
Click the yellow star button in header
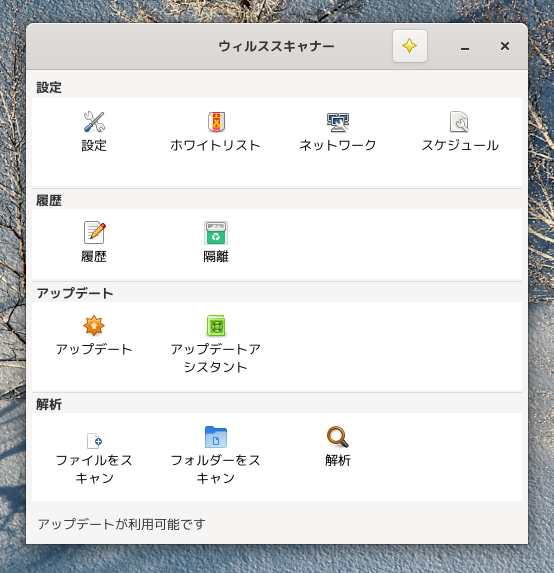[410, 46]
